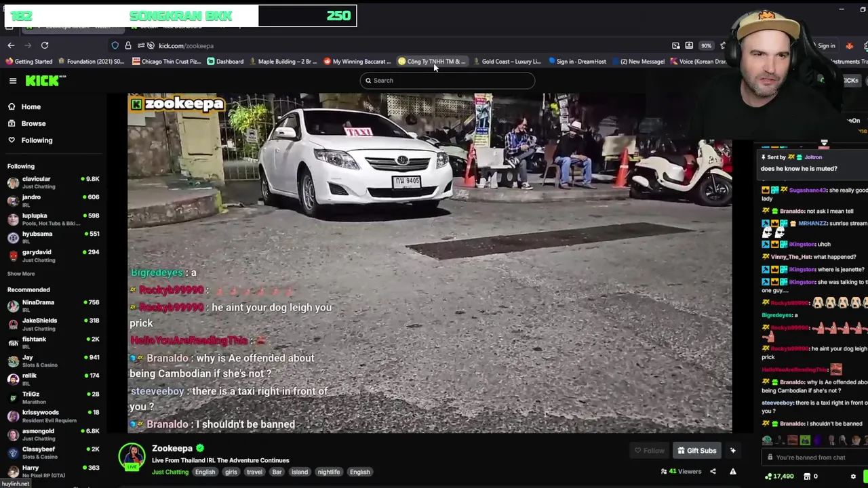868x488 pixels.
Task: Open TriGz Marathon channel
Action: tap(53, 397)
